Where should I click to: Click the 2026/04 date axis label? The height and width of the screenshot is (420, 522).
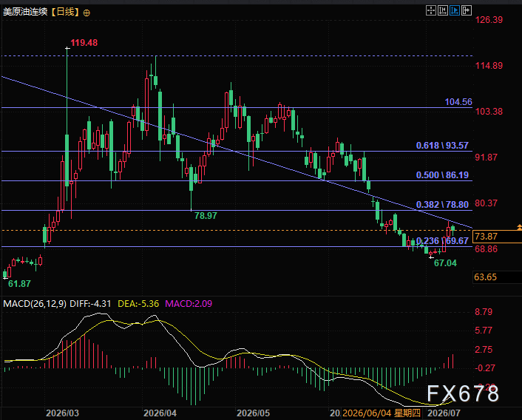160,413
